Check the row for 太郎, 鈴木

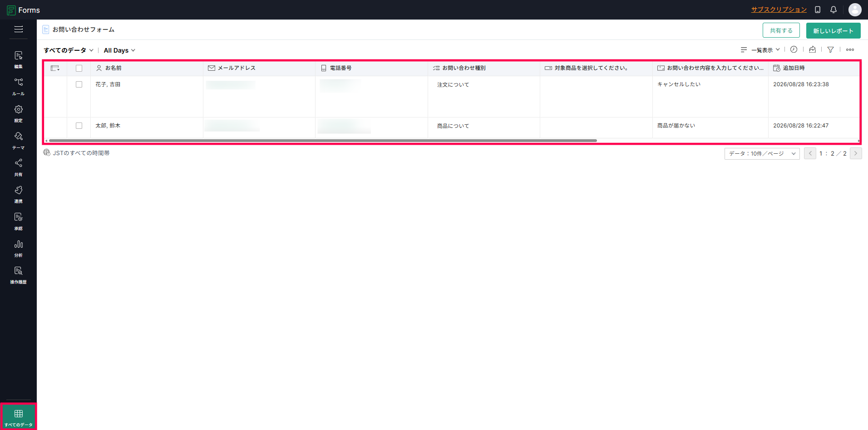tap(79, 126)
